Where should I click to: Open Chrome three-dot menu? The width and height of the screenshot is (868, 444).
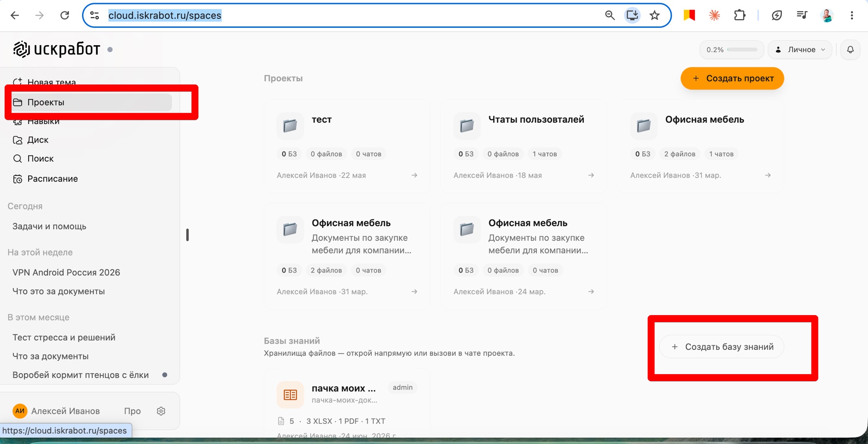pyautogui.click(x=852, y=16)
